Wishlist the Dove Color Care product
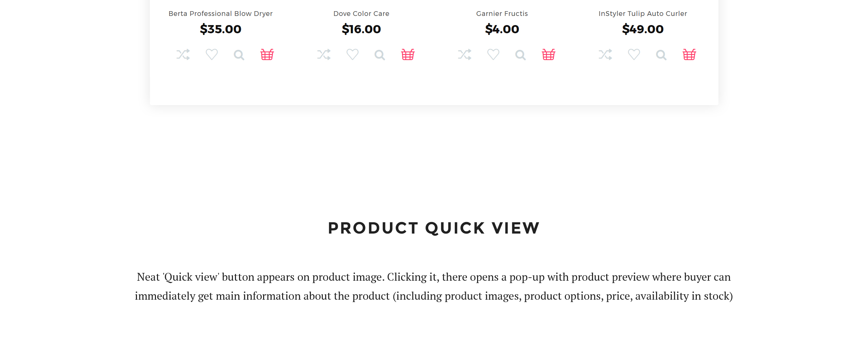Screen dimensions: 868x339 coord(353,55)
